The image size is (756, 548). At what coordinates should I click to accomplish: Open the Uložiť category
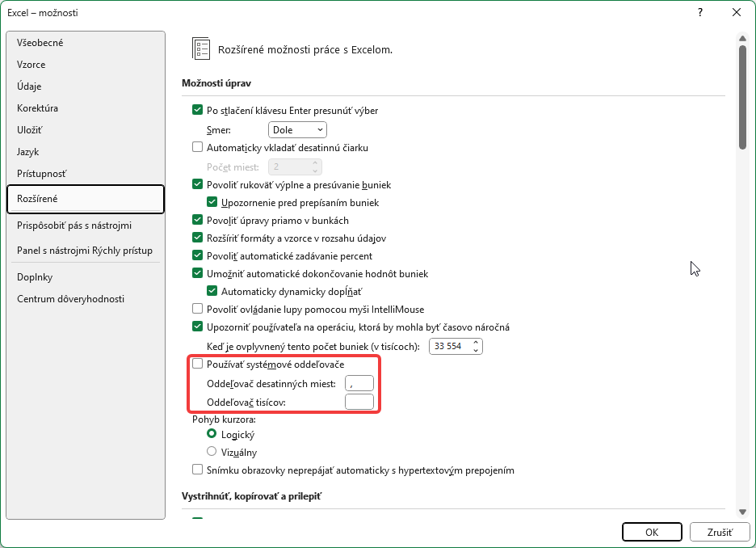click(86, 130)
